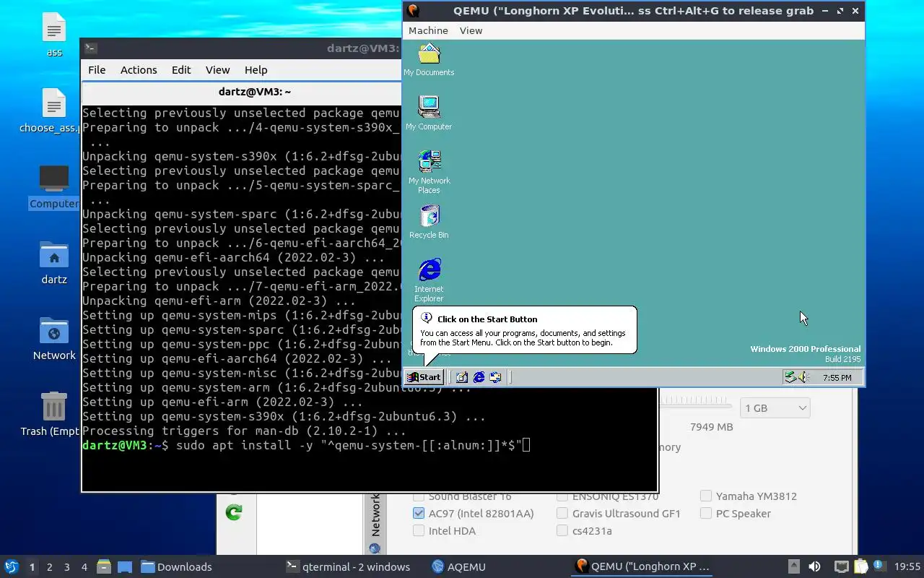The height and width of the screenshot is (578, 924).
Task: Enable Gravis Ultrasound GF1 checkbox
Action: 562,514
